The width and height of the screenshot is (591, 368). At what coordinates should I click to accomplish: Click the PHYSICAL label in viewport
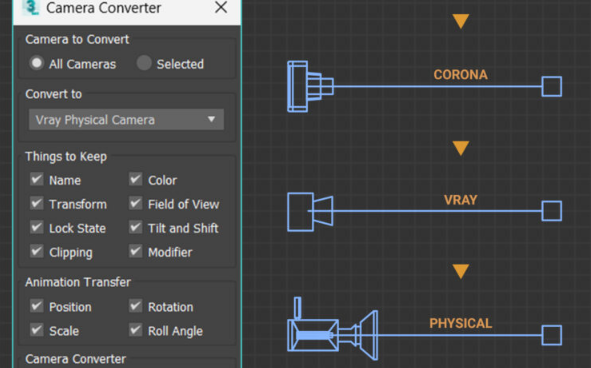pyautogui.click(x=461, y=323)
